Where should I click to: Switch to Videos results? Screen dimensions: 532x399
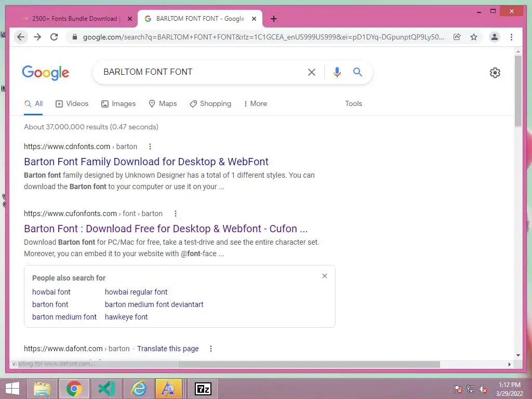72,103
